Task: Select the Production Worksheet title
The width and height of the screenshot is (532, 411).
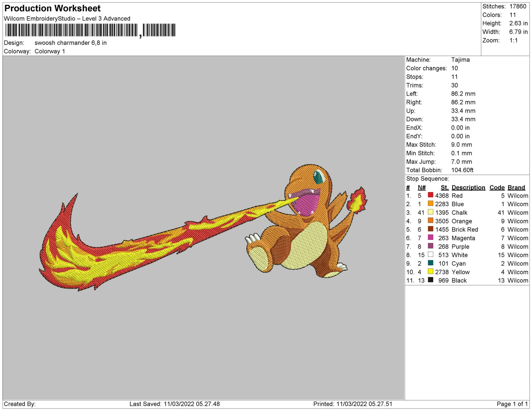Action: [x=52, y=8]
